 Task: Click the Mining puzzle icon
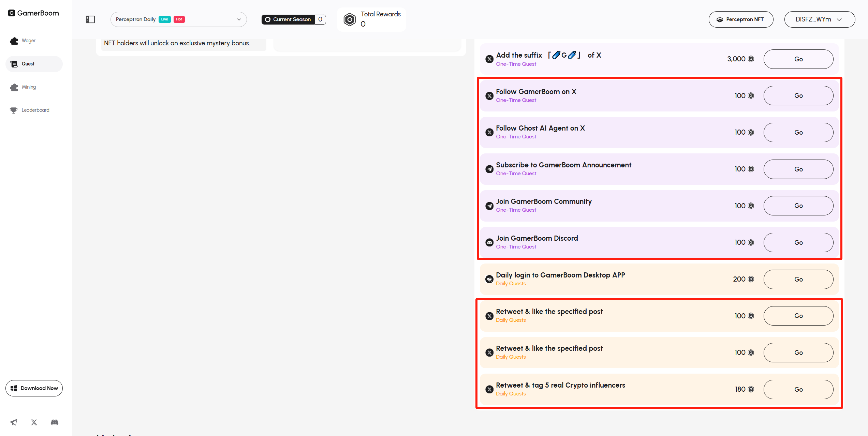click(x=14, y=87)
